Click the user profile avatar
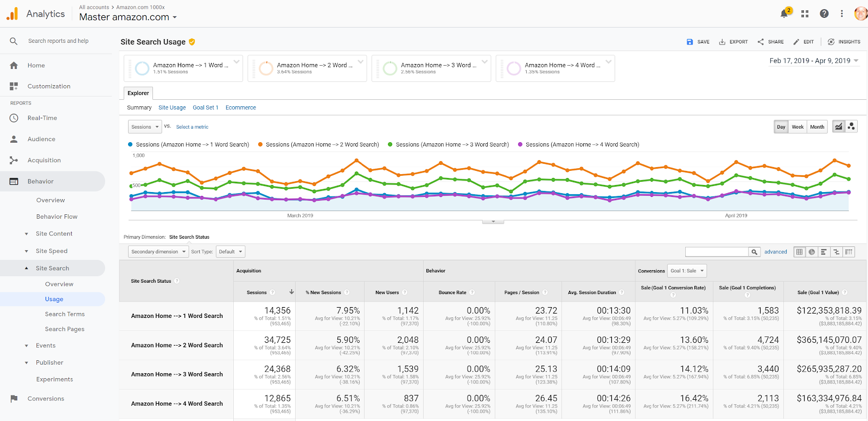This screenshot has width=868, height=421. [x=860, y=14]
